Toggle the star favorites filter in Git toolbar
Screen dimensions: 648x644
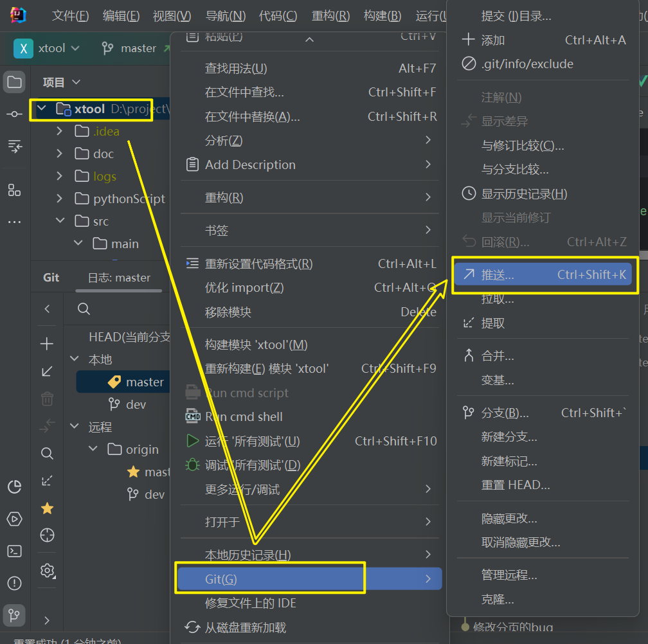47,508
